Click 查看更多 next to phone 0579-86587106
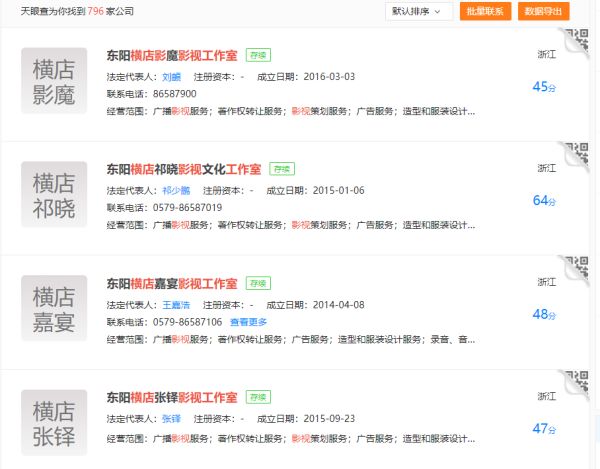The height and width of the screenshot is (469, 600). point(248,322)
